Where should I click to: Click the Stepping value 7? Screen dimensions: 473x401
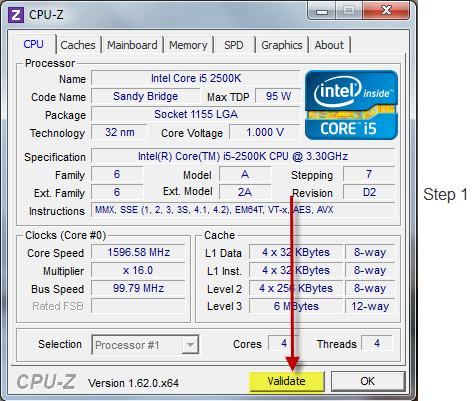click(369, 174)
